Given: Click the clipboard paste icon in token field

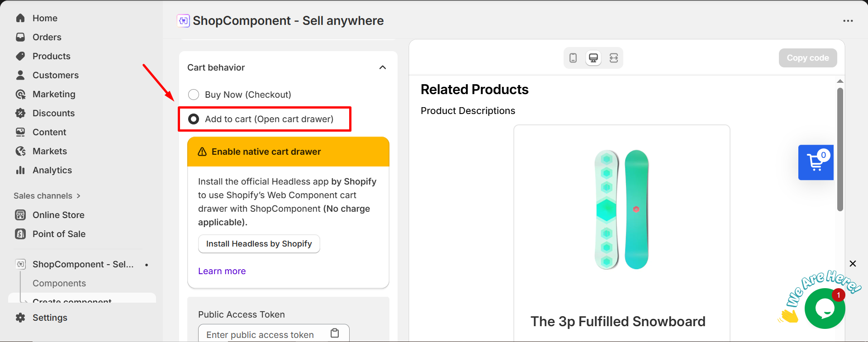Looking at the screenshot, I should (335, 333).
